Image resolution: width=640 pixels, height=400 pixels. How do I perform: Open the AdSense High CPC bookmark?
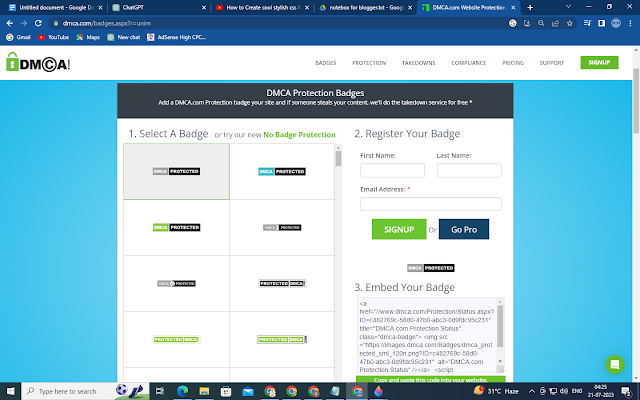pyautogui.click(x=177, y=37)
